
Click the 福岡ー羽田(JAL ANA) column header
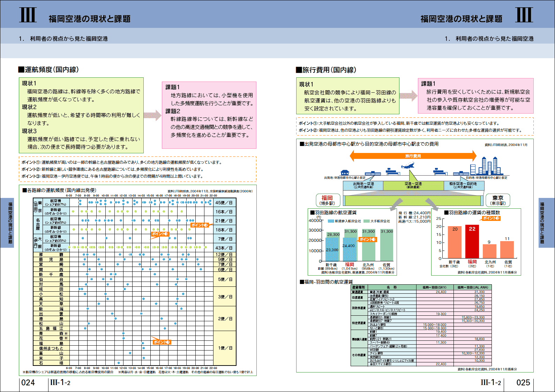[473, 287]
